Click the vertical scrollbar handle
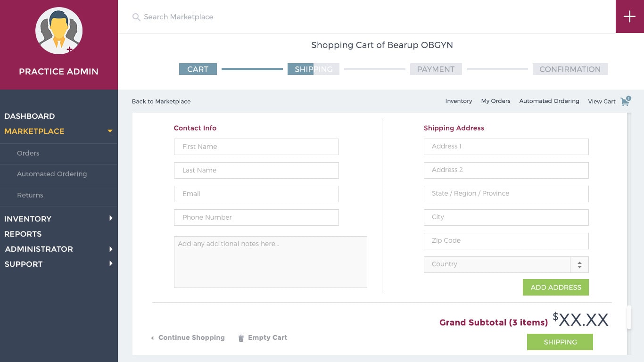Image resolution: width=644 pixels, height=362 pixels. click(x=628, y=317)
